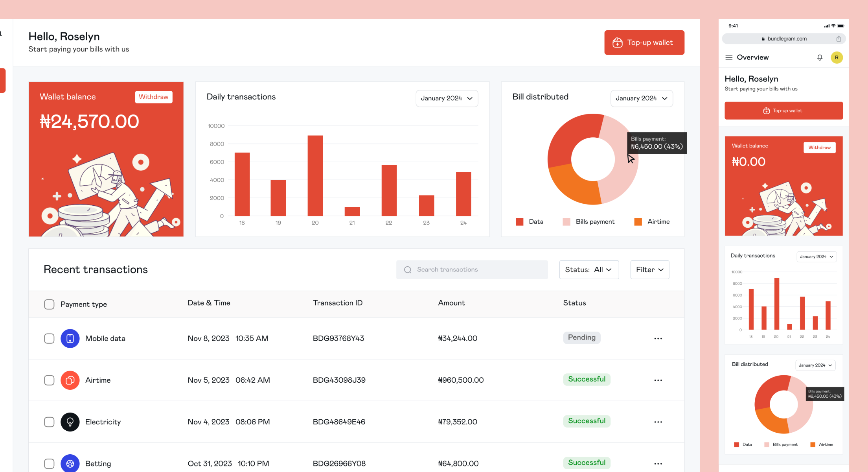This screenshot has width=868, height=472.
Task: Click the Data legend color swatch
Action: click(519, 222)
